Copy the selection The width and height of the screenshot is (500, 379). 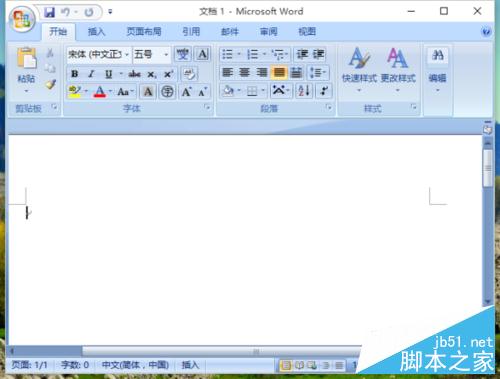click(x=50, y=68)
